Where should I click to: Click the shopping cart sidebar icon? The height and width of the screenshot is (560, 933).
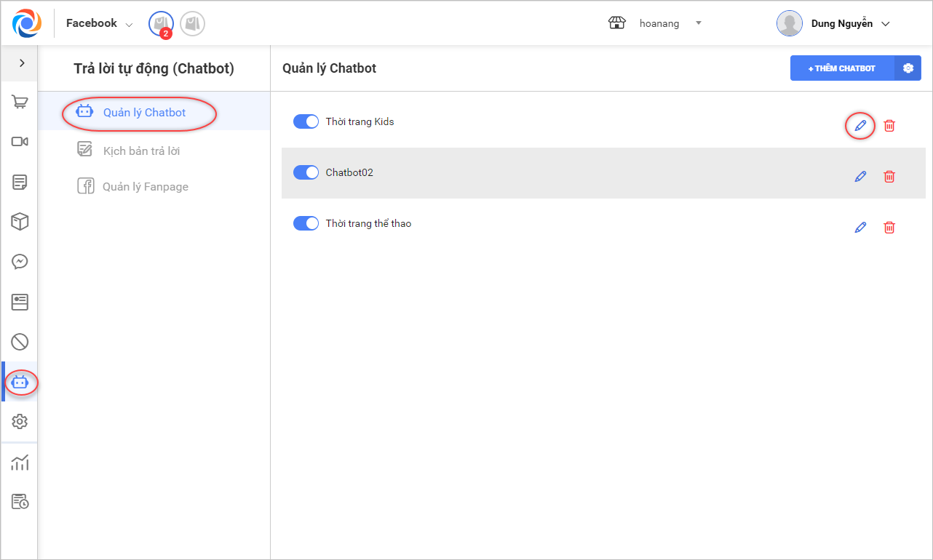pos(20,102)
